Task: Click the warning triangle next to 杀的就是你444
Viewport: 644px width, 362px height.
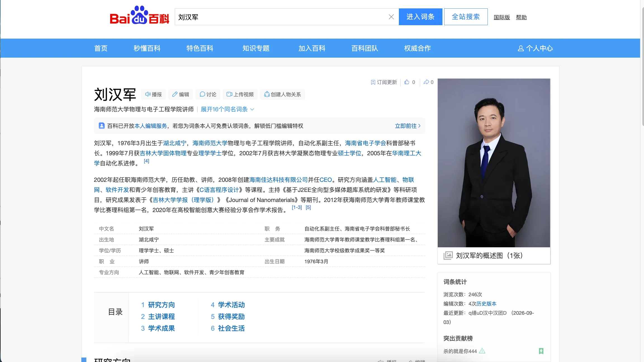Action: click(482, 351)
